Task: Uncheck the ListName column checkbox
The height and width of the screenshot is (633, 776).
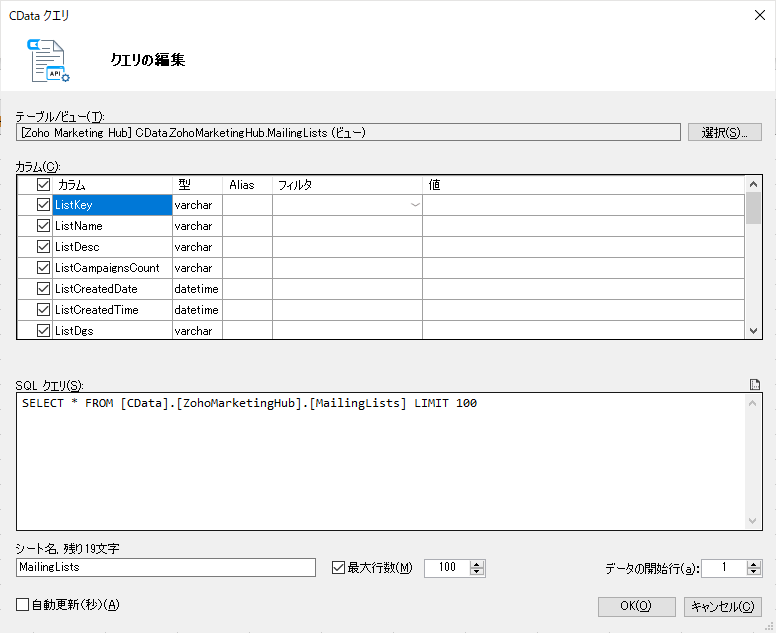Action: point(44,226)
